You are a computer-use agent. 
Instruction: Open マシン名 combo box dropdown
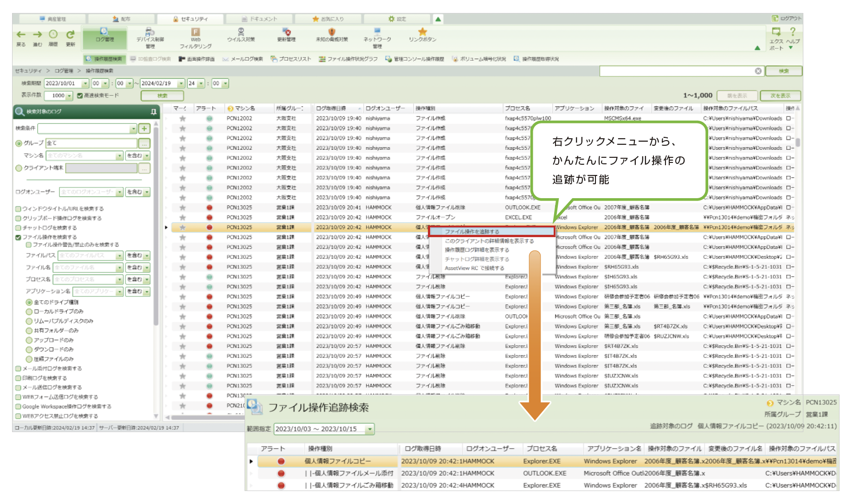coord(120,156)
